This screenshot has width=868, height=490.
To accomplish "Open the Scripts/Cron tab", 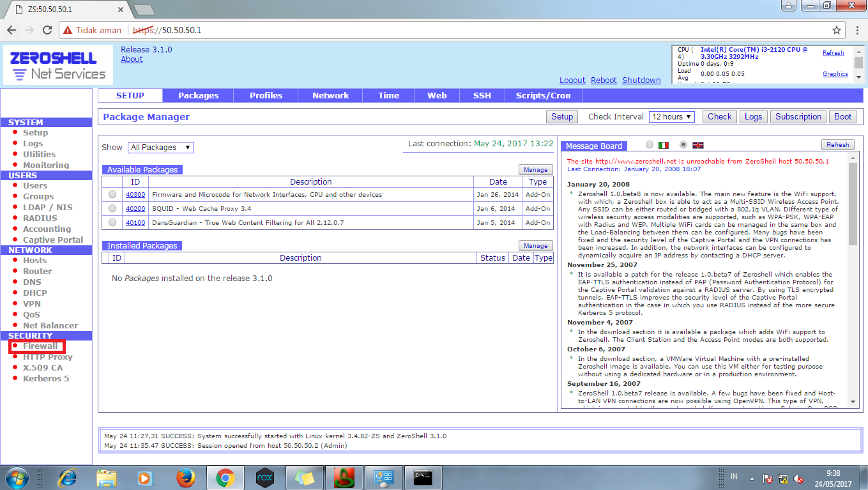I will coord(543,96).
